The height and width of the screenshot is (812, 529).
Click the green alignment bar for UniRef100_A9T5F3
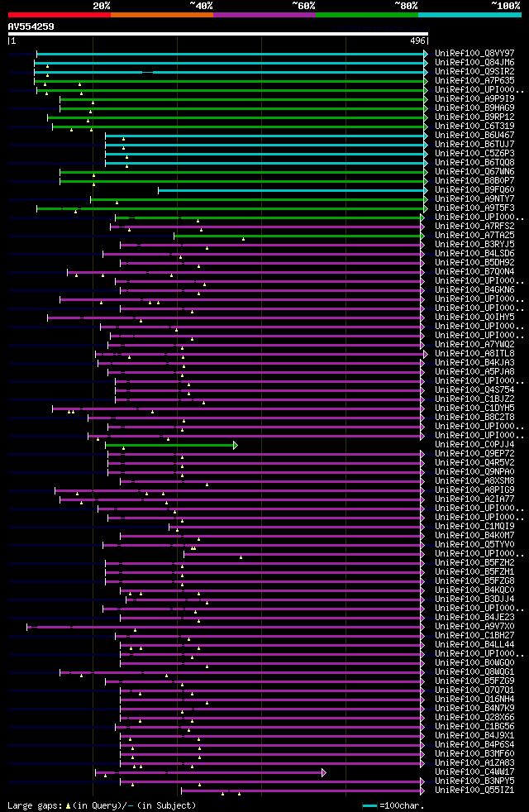point(231,208)
